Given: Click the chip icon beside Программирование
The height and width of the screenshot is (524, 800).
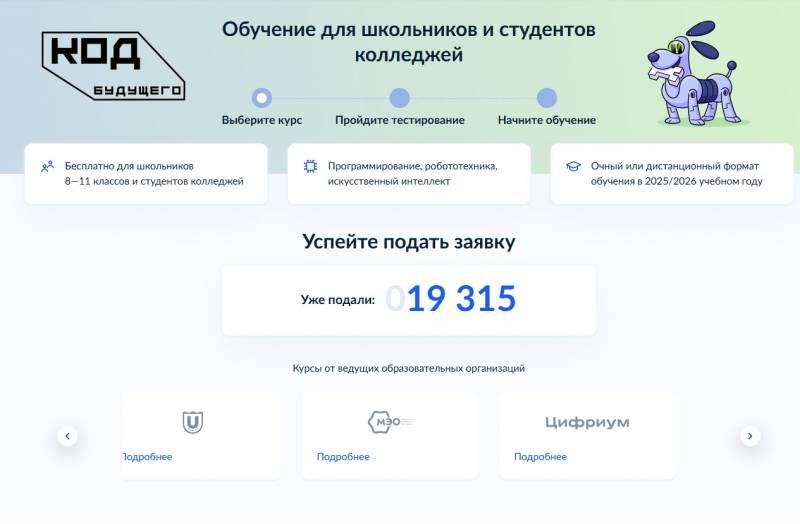Looking at the screenshot, I should [310, 167].
